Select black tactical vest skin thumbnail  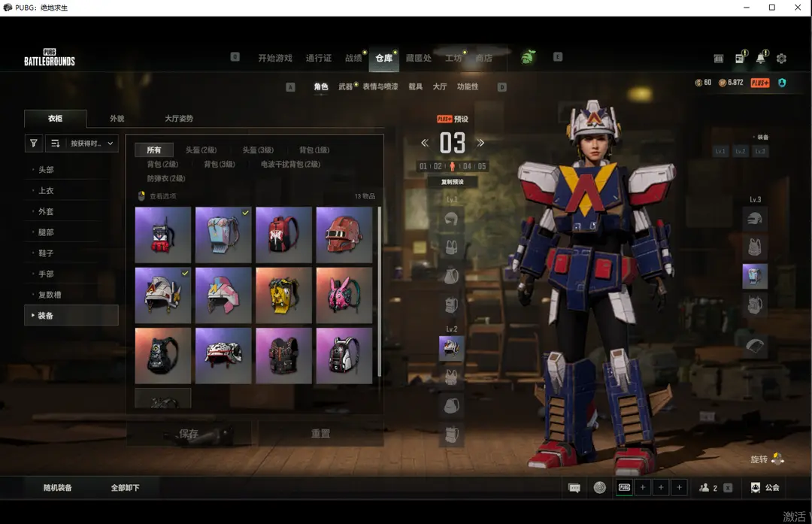pyautogui.click(x=283, y=356)
